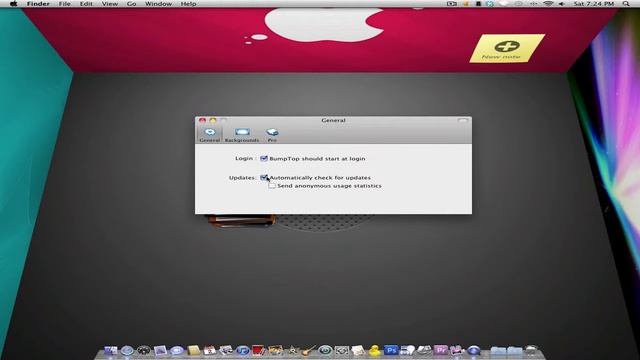This screenshot has height=360, width=640.
Task: Uncheck Automatically check for updates
Action: pos(264,178)
